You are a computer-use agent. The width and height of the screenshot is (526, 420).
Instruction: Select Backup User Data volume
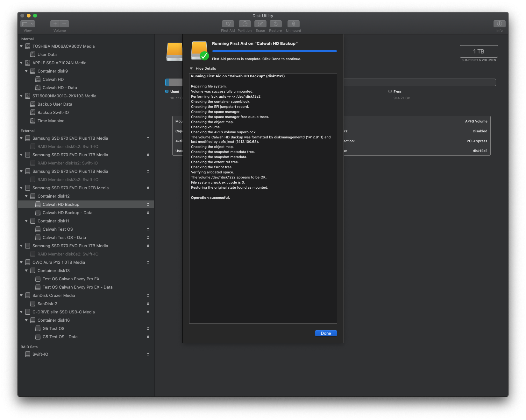coord(86,104)
